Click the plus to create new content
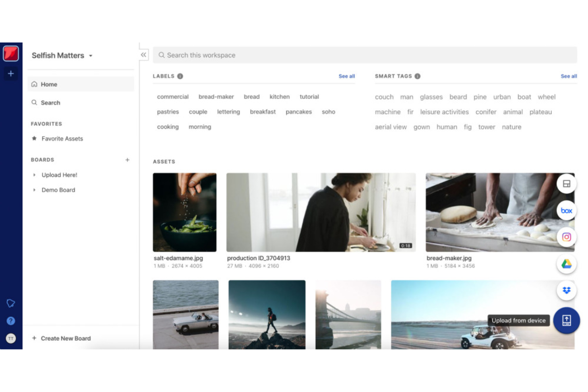 click(11, 73)
